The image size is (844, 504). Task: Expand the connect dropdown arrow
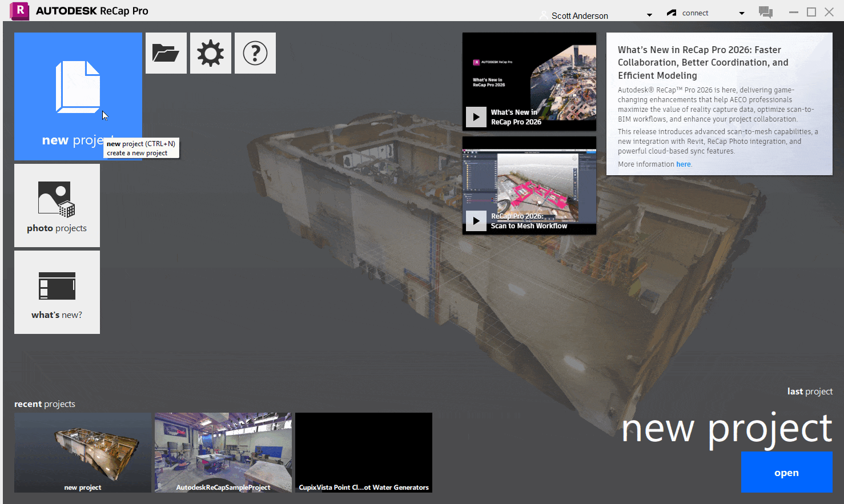pos(741,14)
